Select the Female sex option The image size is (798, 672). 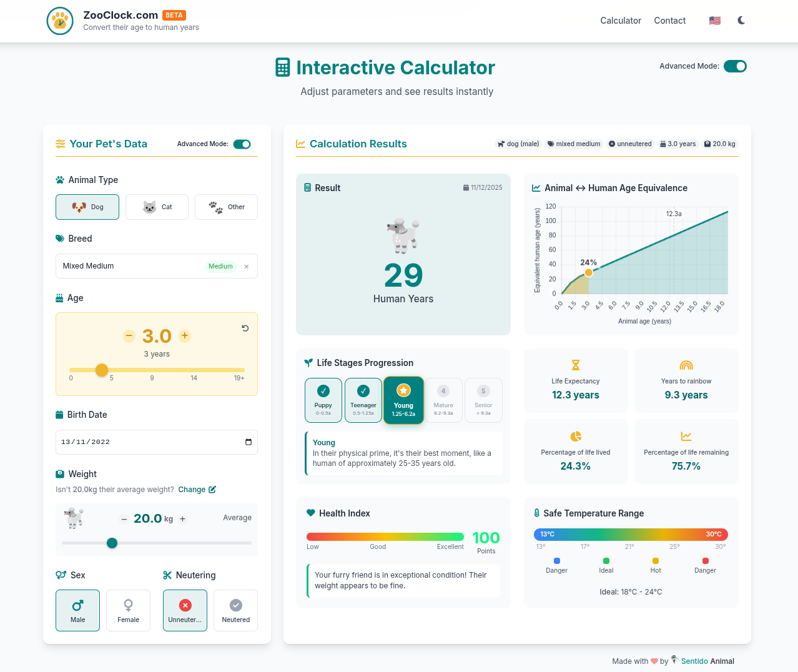tap(128, 610)
